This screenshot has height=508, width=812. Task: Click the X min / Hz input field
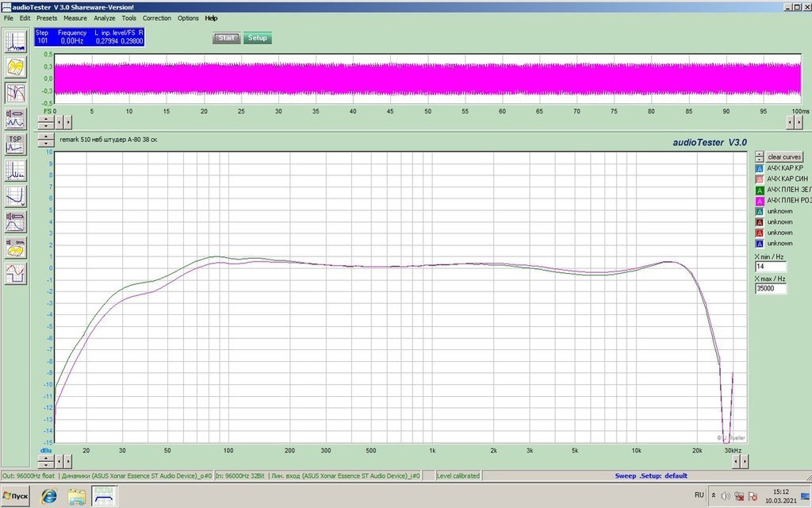pos(771,267)
